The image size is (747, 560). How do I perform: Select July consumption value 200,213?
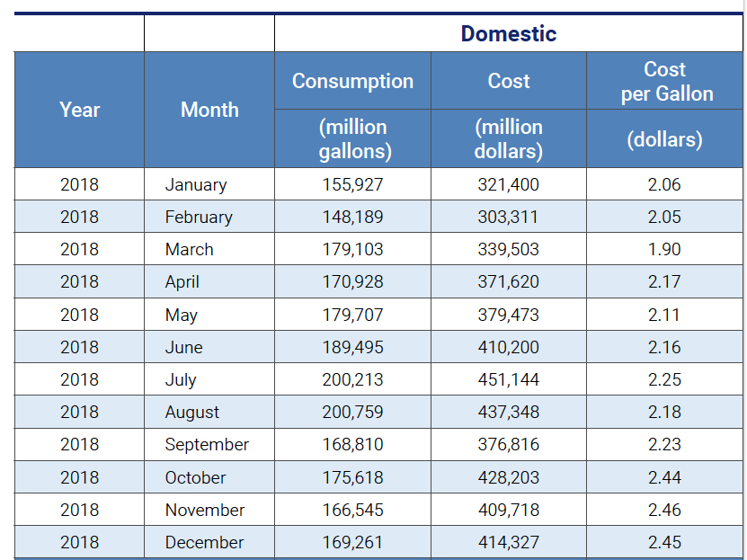(x=352, y=379)
